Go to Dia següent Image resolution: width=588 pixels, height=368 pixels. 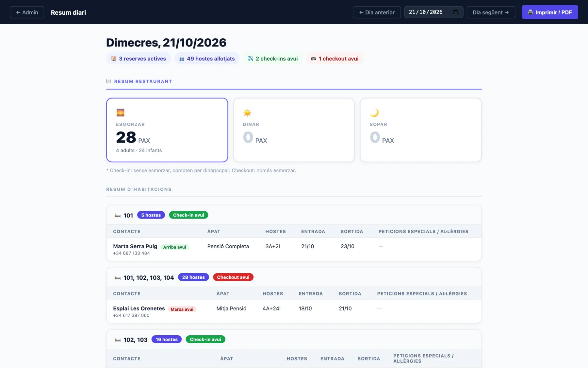pos(491,12)
